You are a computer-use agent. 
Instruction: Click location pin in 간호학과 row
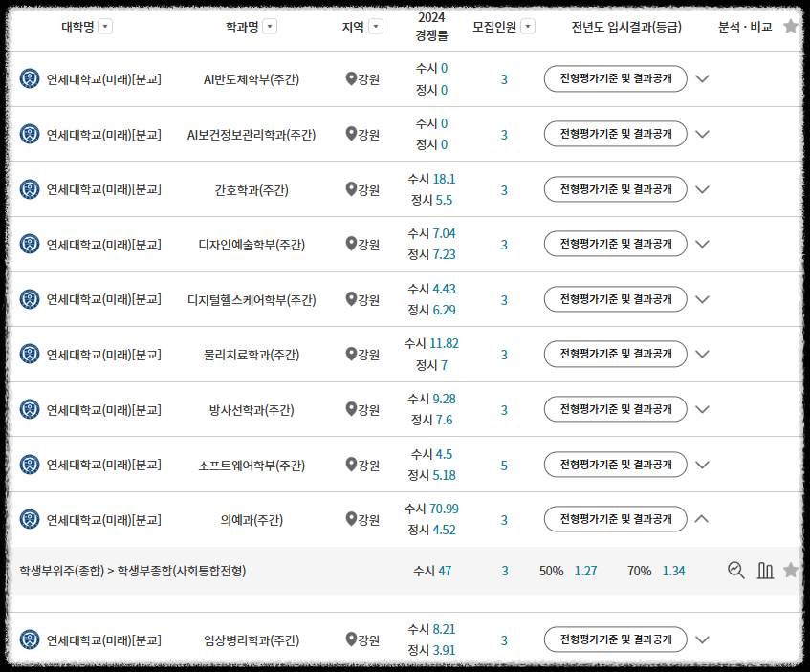pyautogui.click(x=351, y=189)
